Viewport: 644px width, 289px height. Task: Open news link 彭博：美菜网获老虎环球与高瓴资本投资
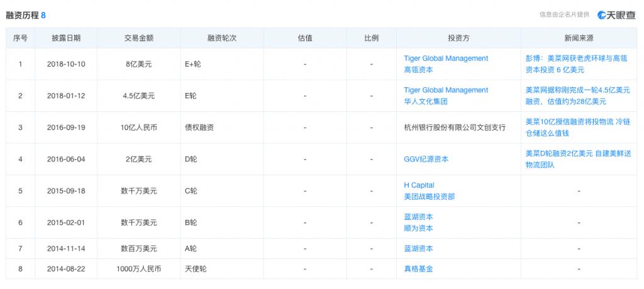tap(577, 64)
